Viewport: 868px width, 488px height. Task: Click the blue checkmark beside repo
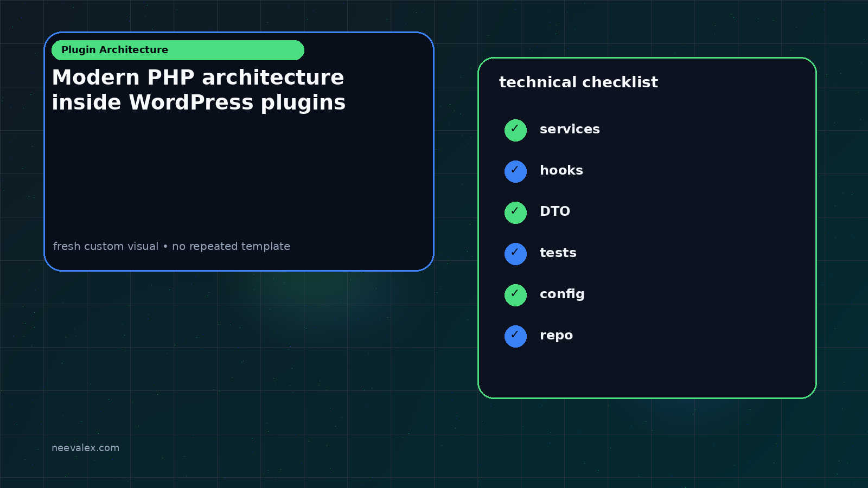point(515,336)
